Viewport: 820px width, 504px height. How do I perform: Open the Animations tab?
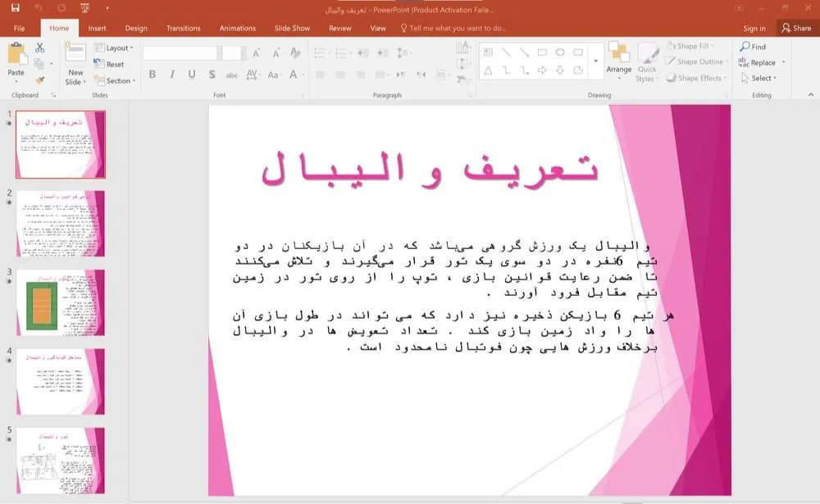[238, 28]
